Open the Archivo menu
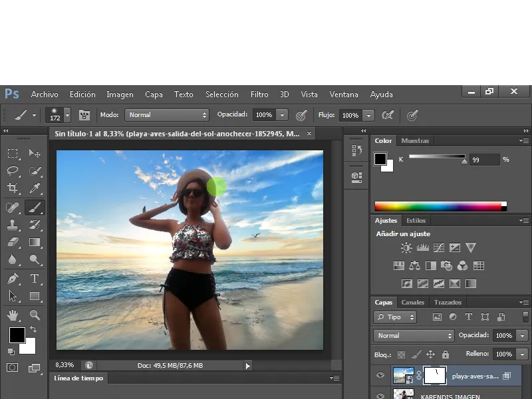Screen dimensions: 532x399 (x=45, y=94)
